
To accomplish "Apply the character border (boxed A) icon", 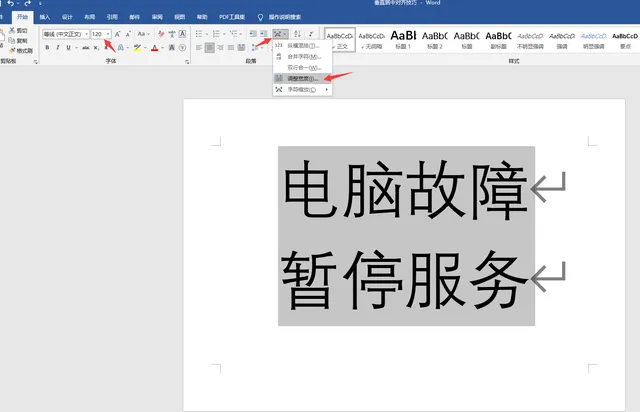I will (x=182, y=34).
